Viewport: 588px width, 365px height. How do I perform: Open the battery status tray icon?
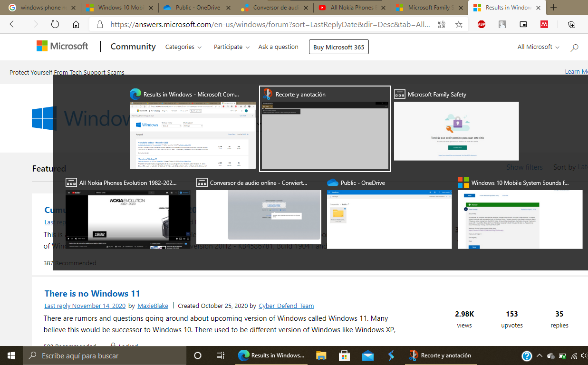click(x=563, y=355)
